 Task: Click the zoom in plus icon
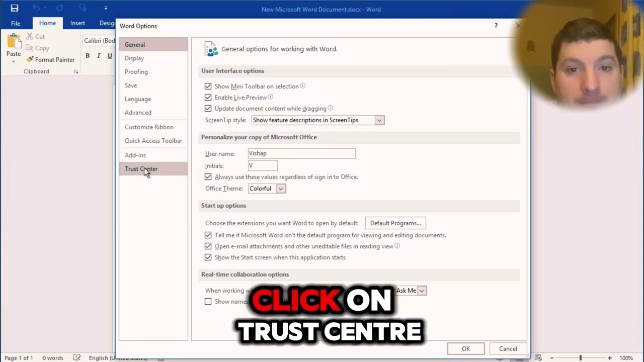[610, 358]
